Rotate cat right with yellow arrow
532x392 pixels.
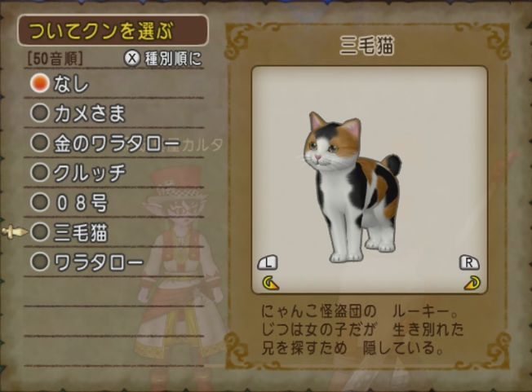472,284
